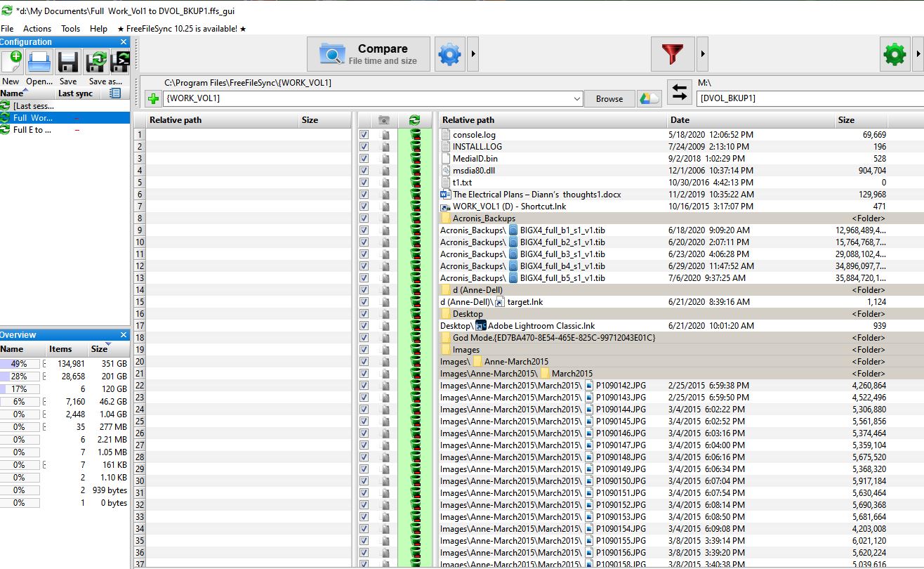Click the sync action icon for Desktop folder

point(415,314)
